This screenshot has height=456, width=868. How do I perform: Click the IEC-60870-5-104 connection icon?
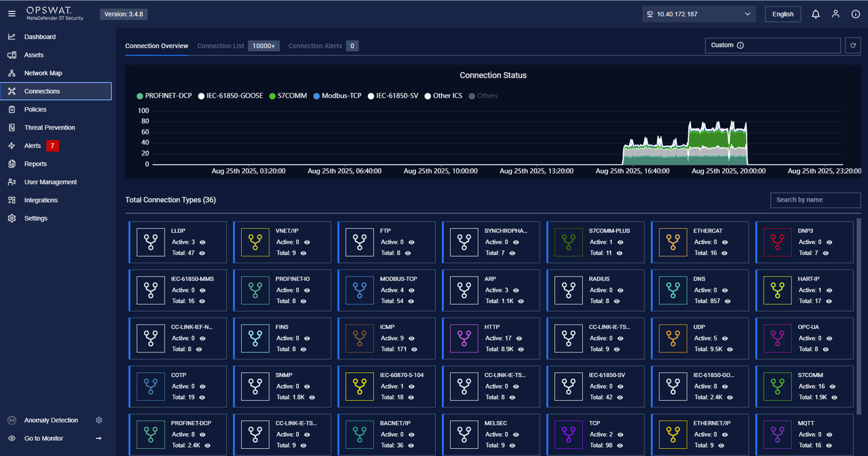pyautogui.click(x=360, y=387)
